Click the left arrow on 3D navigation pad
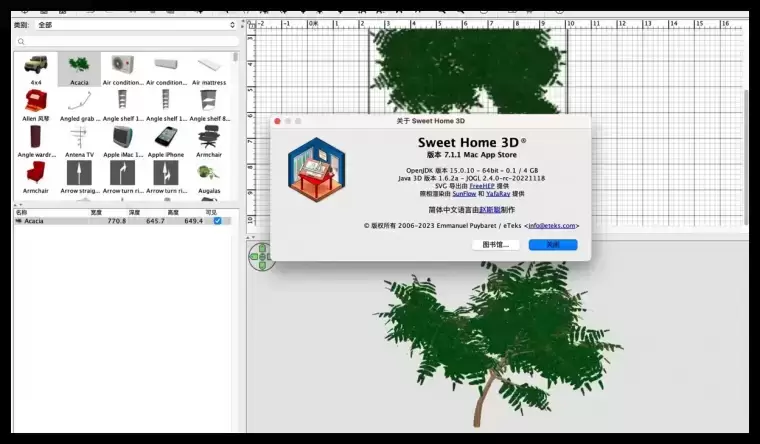The height and width of the screenshot is (444, 760). 254,256
